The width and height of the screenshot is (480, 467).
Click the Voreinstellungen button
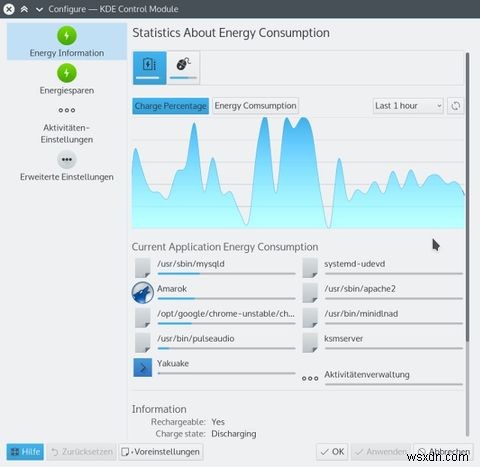click(x=161, y=452)
